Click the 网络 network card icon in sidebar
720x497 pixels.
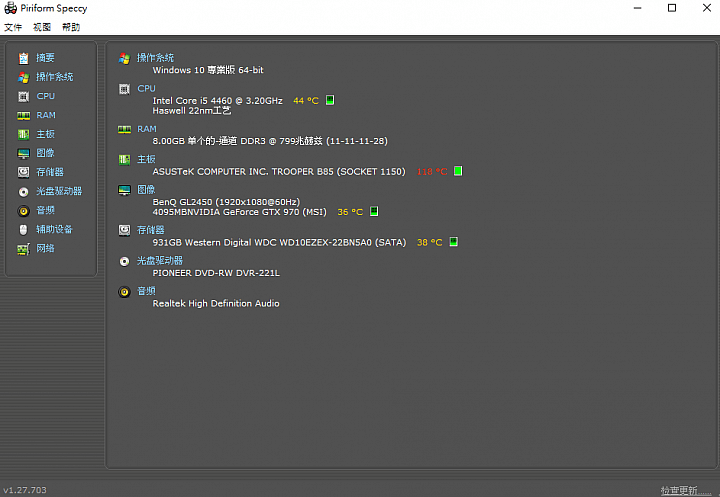23,249
